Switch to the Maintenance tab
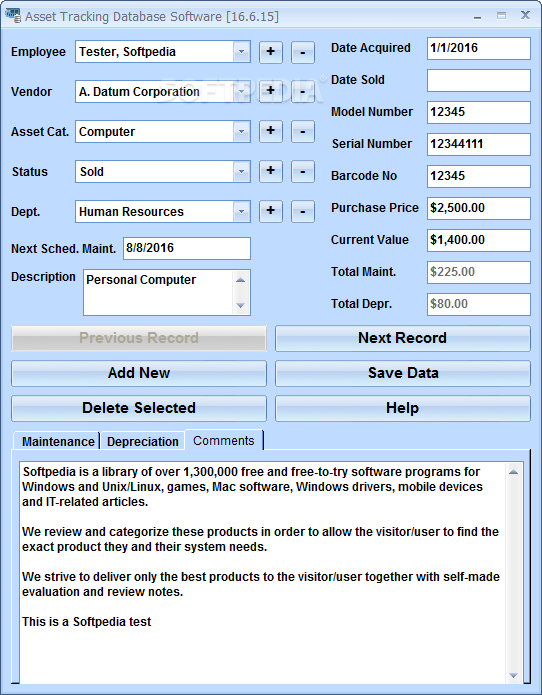The height and width of the screenshot is (695, 542). point(57,441)
